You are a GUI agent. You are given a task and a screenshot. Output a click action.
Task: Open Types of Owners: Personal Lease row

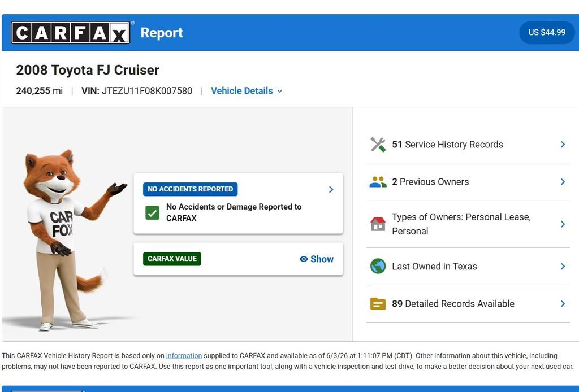coord(468,224)
